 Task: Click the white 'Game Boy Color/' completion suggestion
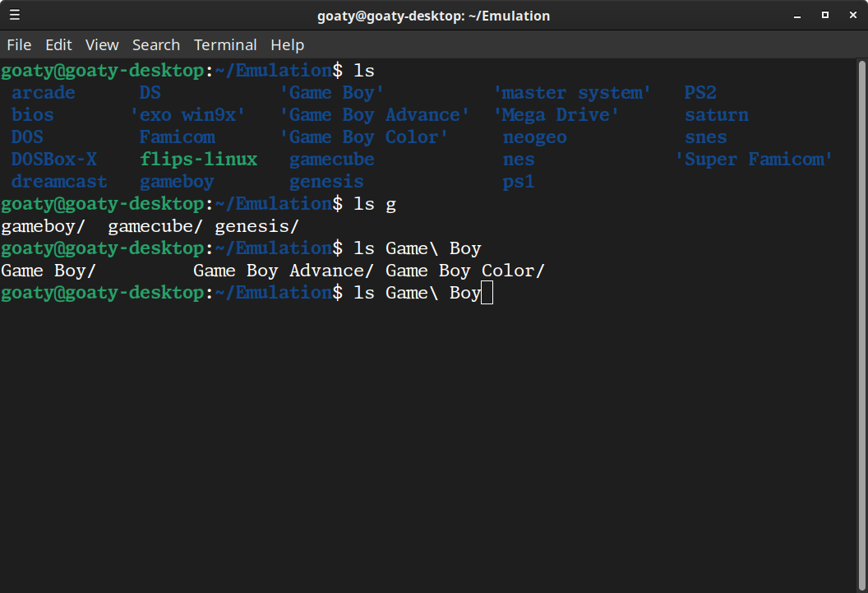point(465,271)
